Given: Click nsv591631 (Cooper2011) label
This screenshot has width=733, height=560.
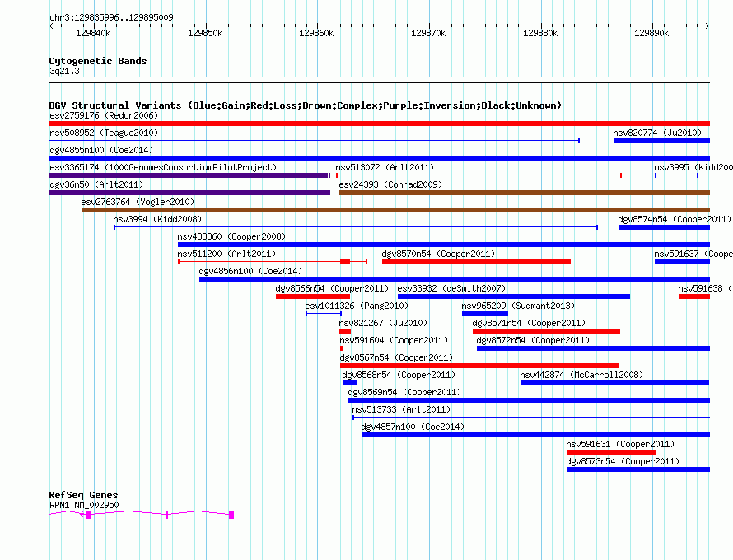Looking at the screenshot, I should tap(620, 444).
